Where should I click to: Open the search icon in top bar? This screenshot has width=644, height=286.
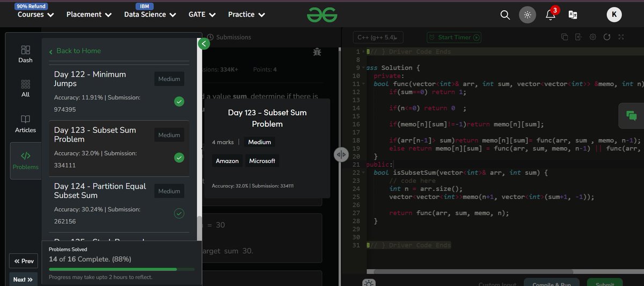(x=505, y=15)
